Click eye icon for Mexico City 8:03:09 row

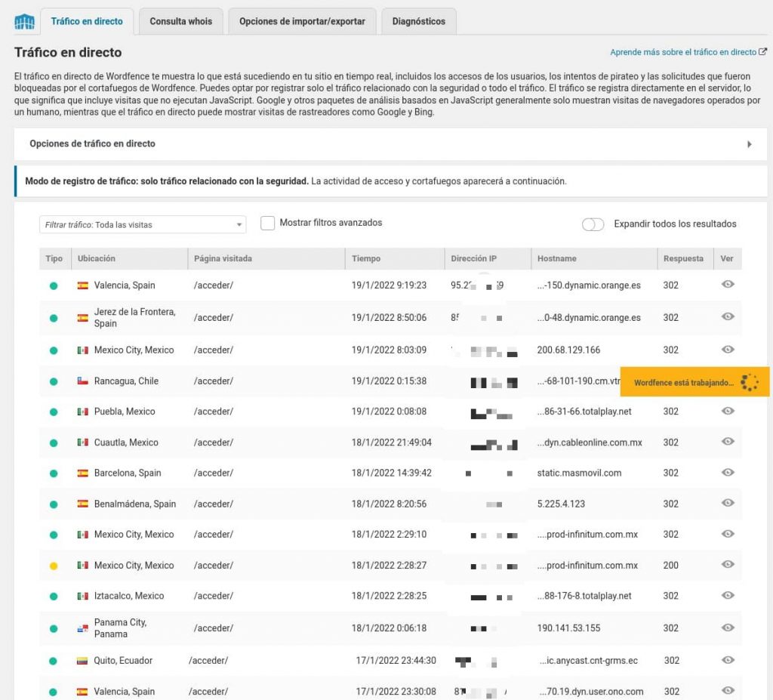point(728,350)
